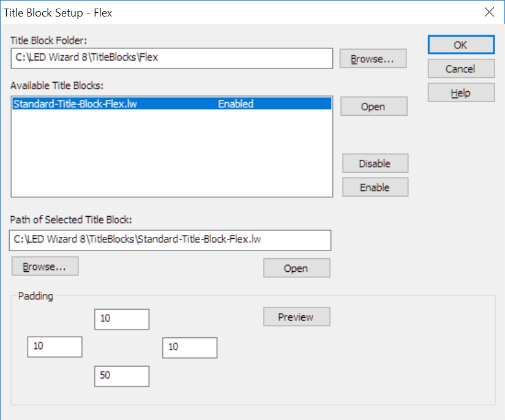Click Browse under the selected title block path
Screen dimensions: 505x420
[45, 266]
